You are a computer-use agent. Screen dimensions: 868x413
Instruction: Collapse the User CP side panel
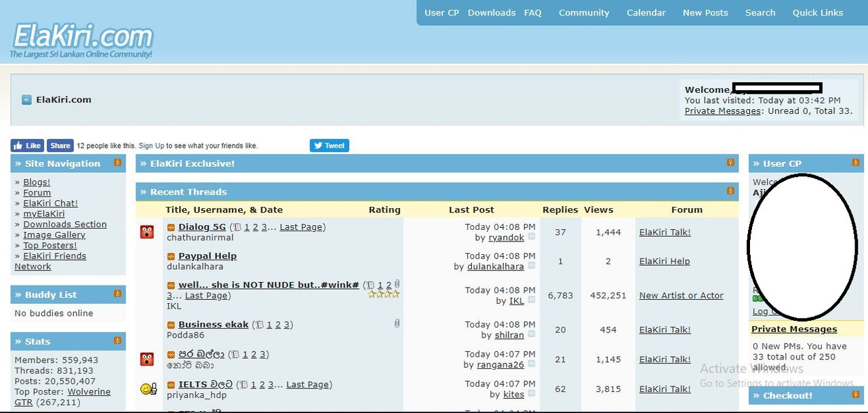pyautogui.click(x=856, y=163)
